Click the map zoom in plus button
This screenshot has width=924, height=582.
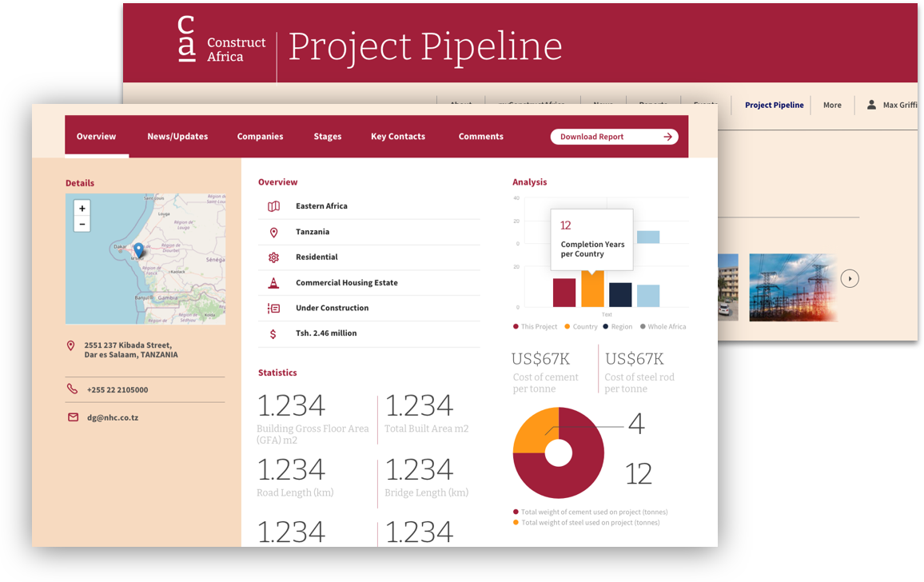(x=82, y=208)
